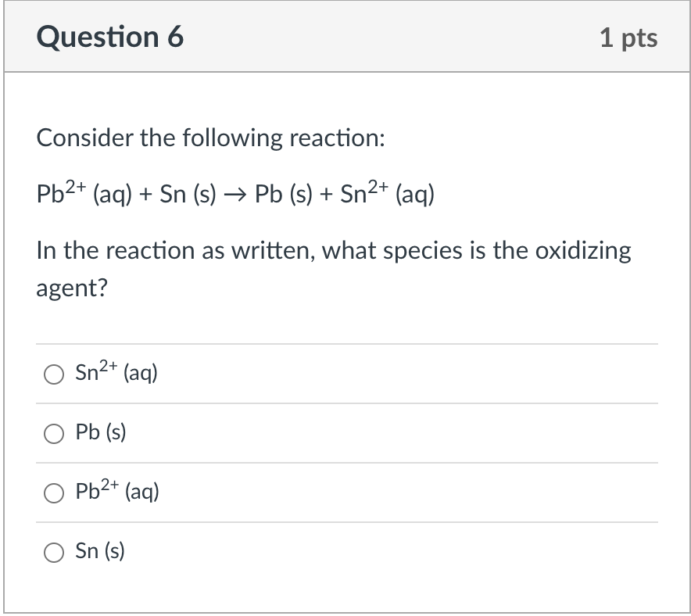
Task: Click the Sn2+ (aq) answer option label
Action: pyautogui.click(x=116, y=371)
